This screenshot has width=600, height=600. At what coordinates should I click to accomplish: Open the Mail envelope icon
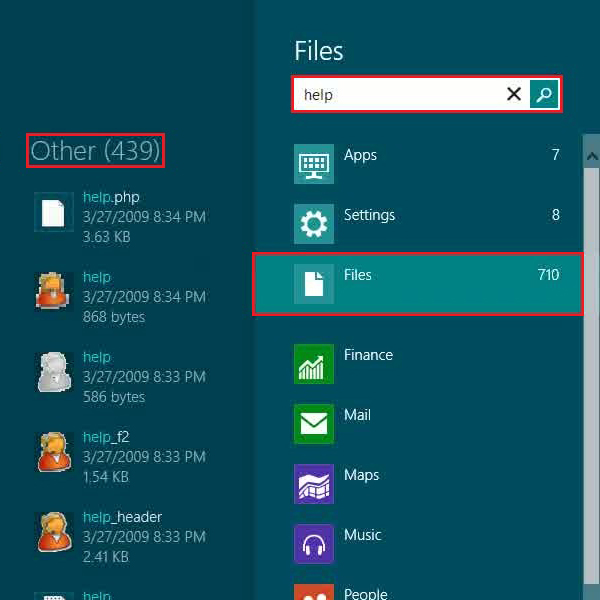(314, 424)
